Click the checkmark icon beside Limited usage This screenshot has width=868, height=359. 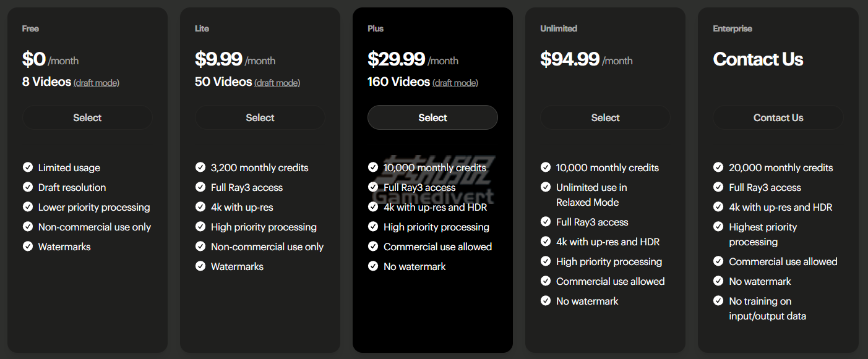click(x=28, y=167)
